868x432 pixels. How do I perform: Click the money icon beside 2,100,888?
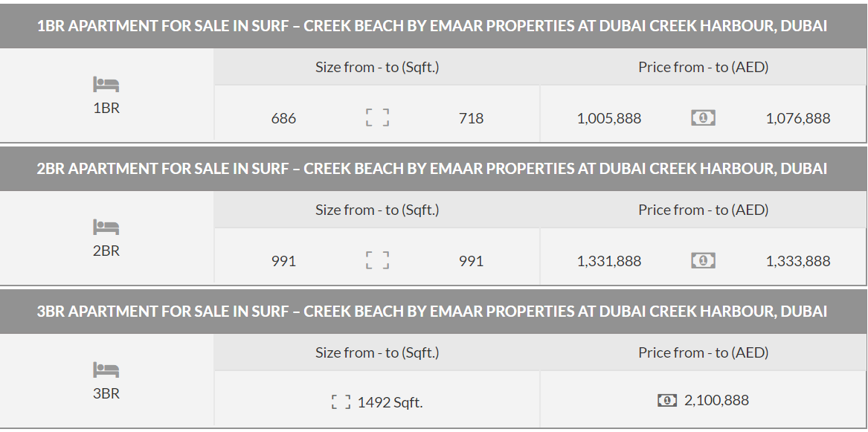[x=667, y=401]
